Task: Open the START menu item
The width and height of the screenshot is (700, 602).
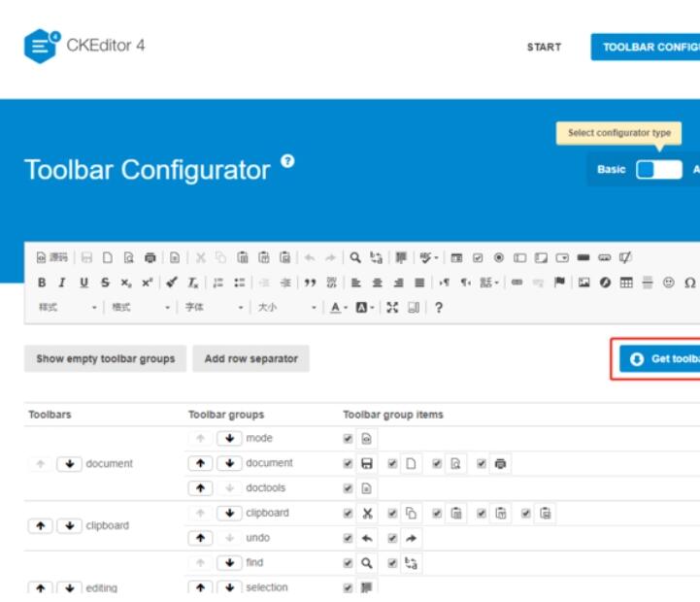Action: click(544, 47)
